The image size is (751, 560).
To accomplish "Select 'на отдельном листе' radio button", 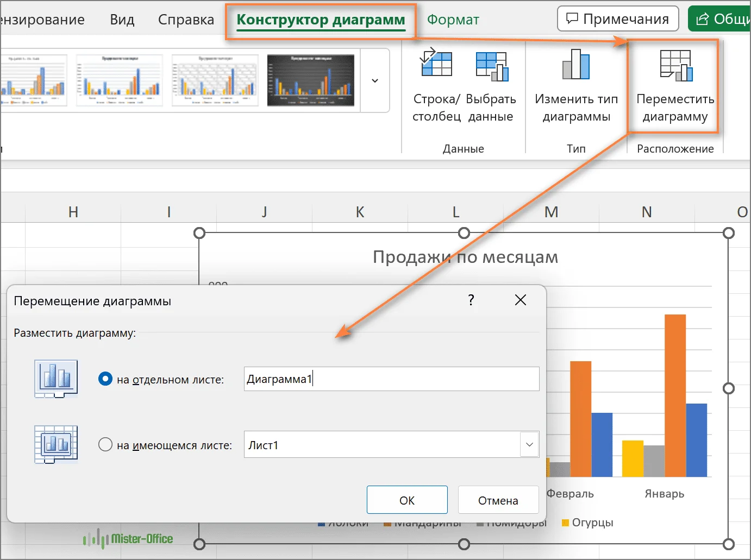I will tap(105, 379).
